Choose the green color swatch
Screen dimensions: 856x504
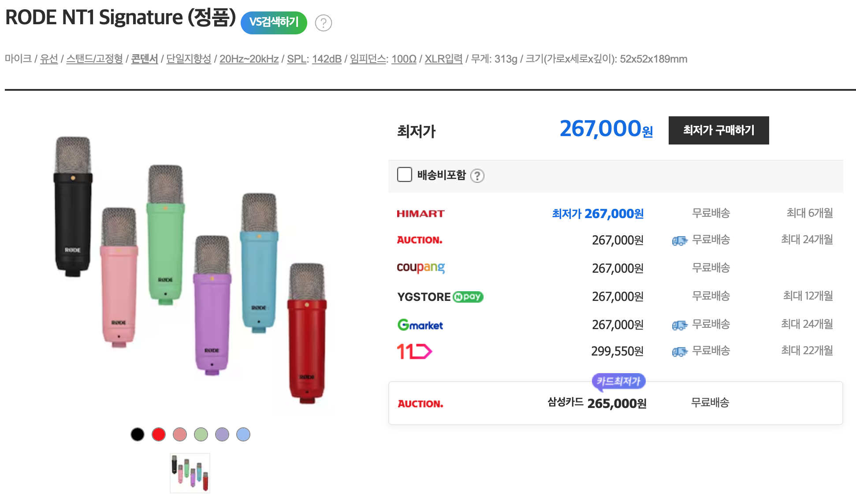[x=201, y=434]
